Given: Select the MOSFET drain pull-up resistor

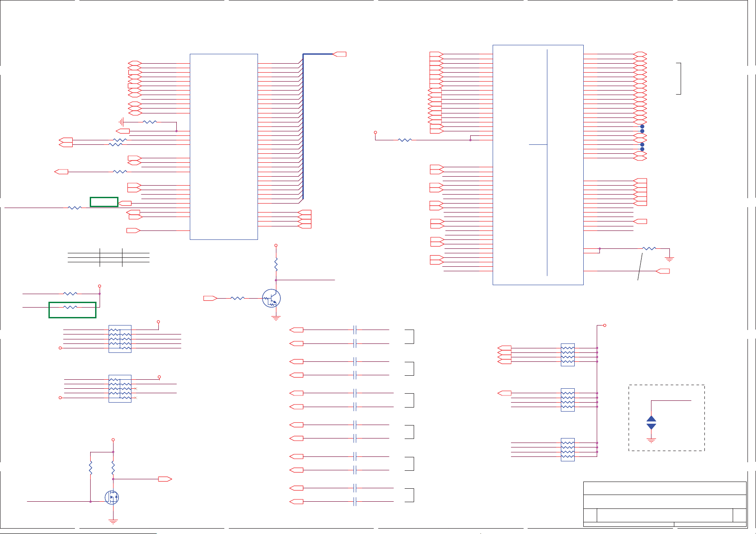Looking at the screenshot, I should click(113, 469).
